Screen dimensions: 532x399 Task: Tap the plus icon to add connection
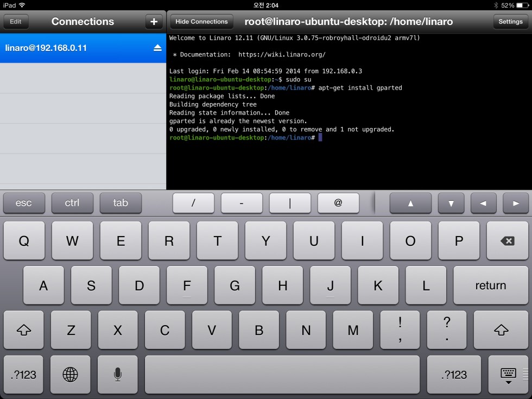[154, 22]
